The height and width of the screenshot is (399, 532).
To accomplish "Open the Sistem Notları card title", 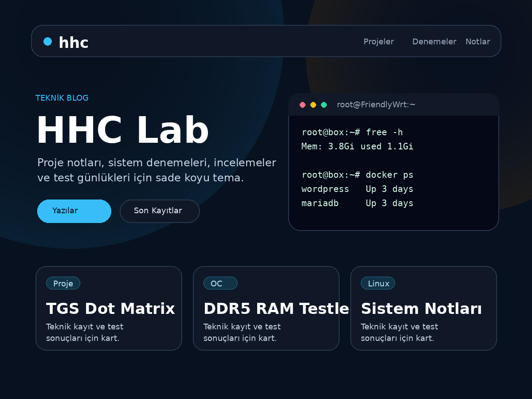I will click(x=421, y=309).
